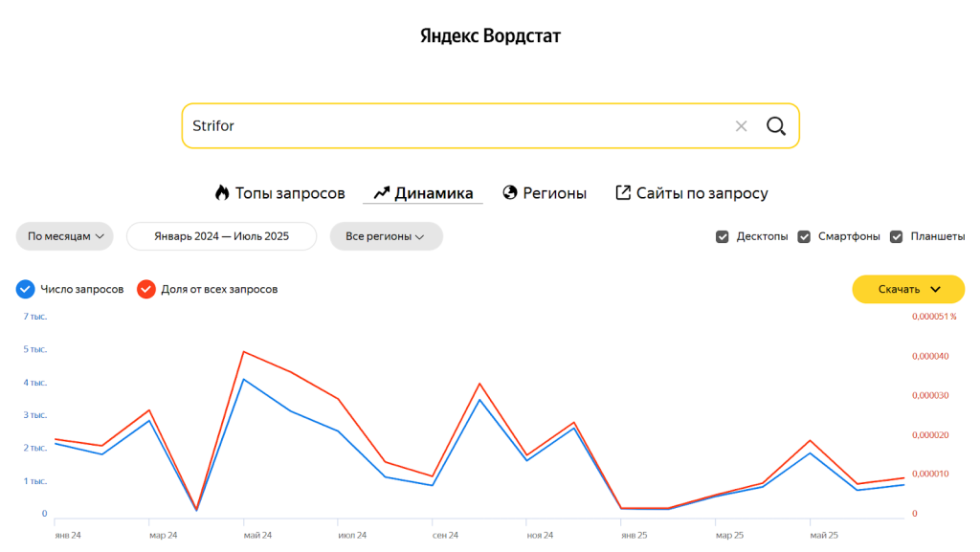Screen dimensions: 980x552
Task: Open the По месяцам grouping dropdown
Action: tap(64, 236)
